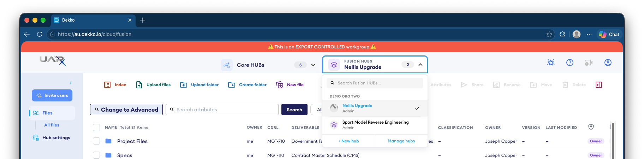Click the shield column header icon
Screen dimensions: 644x159
click(591, 127)
